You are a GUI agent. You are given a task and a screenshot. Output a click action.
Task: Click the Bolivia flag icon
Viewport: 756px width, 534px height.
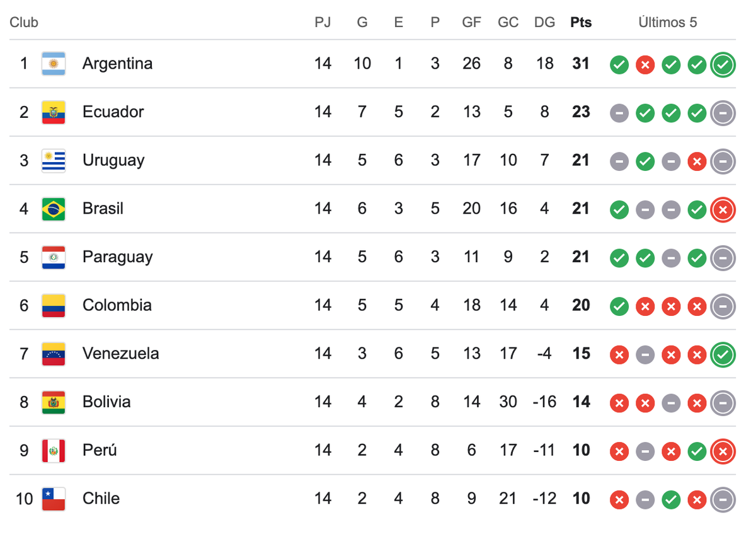pos(54,402)
